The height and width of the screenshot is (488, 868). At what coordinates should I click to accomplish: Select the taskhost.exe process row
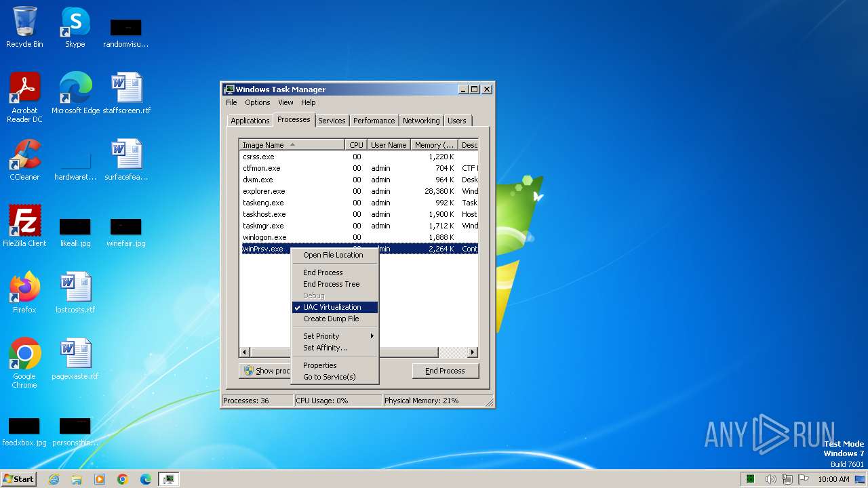pos(359,214)
